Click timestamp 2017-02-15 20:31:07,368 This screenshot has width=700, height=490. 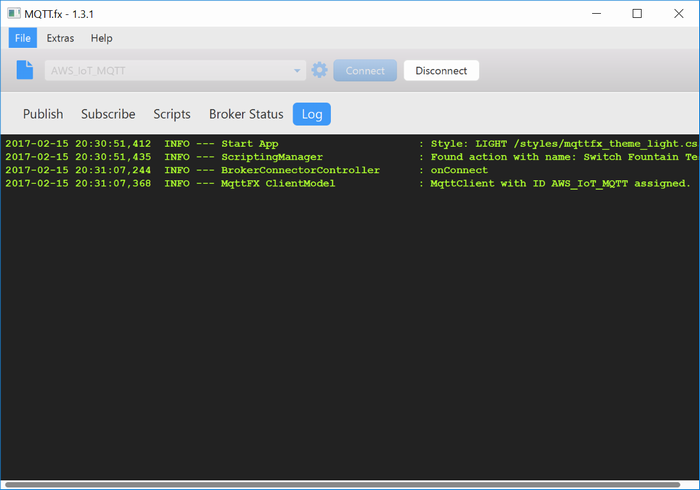coord(78,183)
